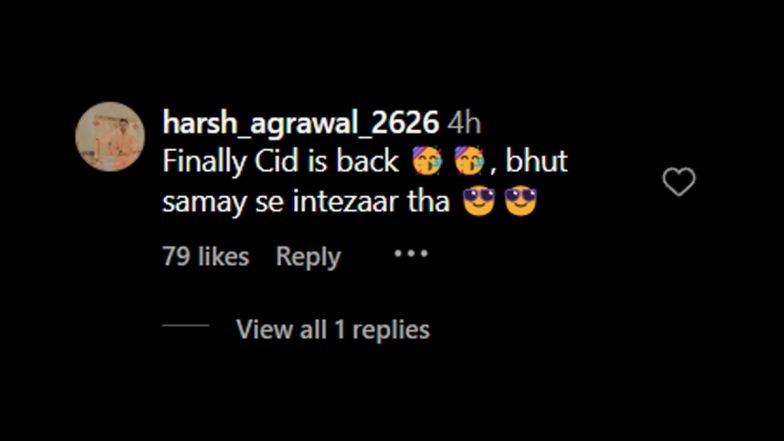Click the word Finally in the comment
The image size is (784, 441).
click(205, 163)
